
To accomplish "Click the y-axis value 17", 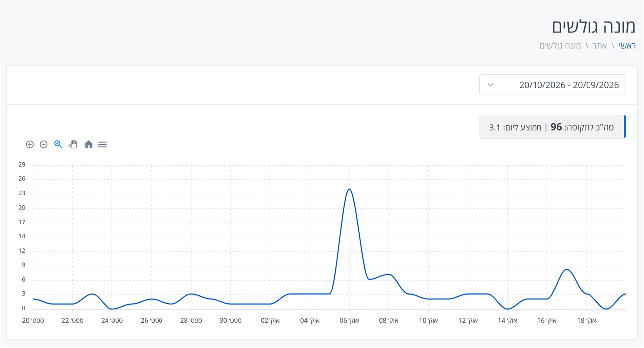I will pyautogui.click(x=22, y=222).
